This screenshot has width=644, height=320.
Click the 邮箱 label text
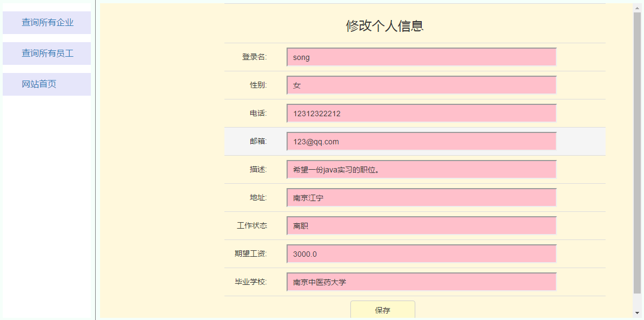click(x=258, y=142)
